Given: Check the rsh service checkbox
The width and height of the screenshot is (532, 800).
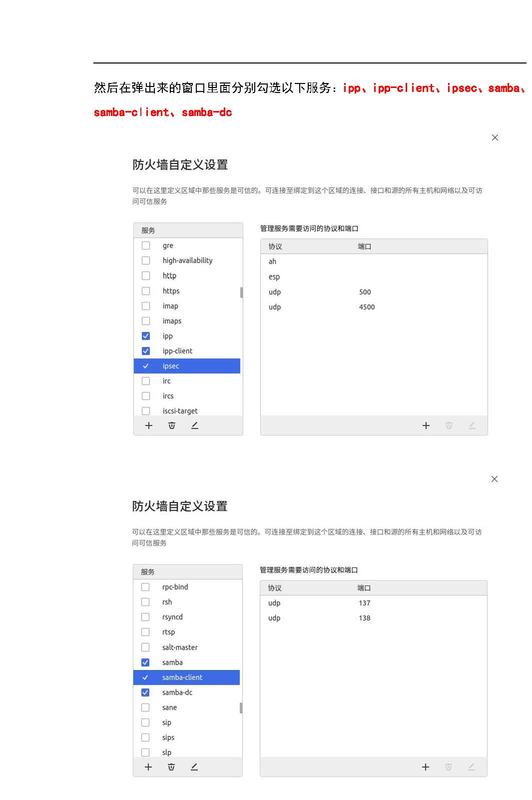Looking at the screenshot, I should tap(145, 602).
